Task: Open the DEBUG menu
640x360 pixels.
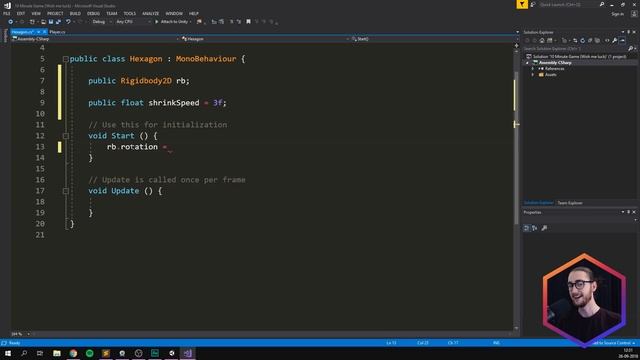Action: [x=93, y=13]
